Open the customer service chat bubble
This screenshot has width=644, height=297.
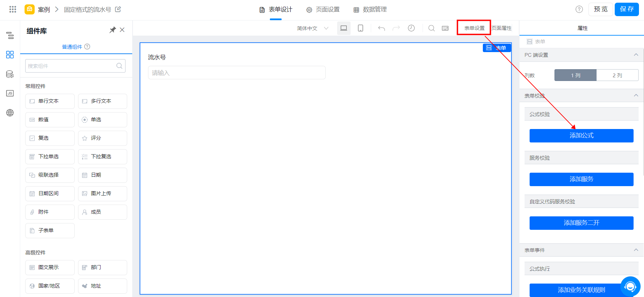[x=630, y=287]
